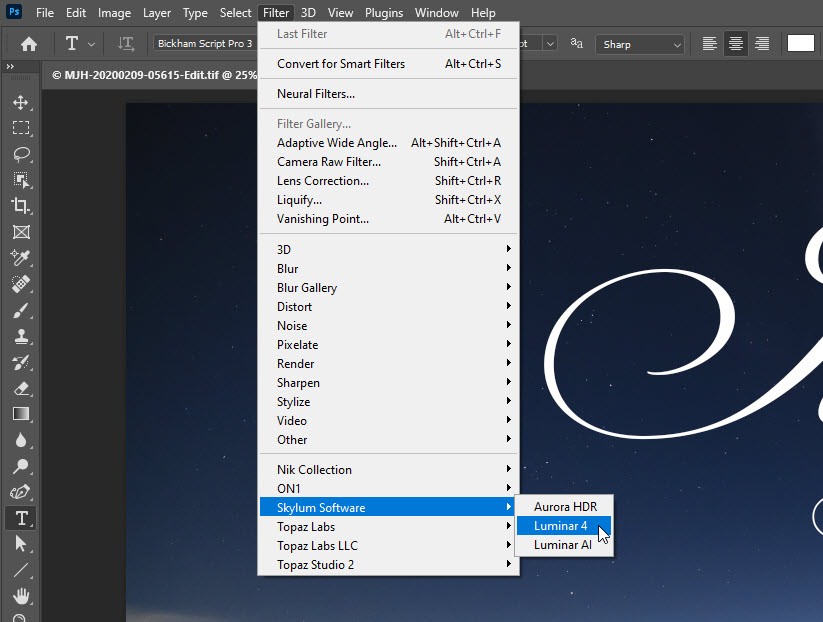Viewport: 823px width, 622px height.
Task: Select the Move tool
Action: (x=22, y=101)
